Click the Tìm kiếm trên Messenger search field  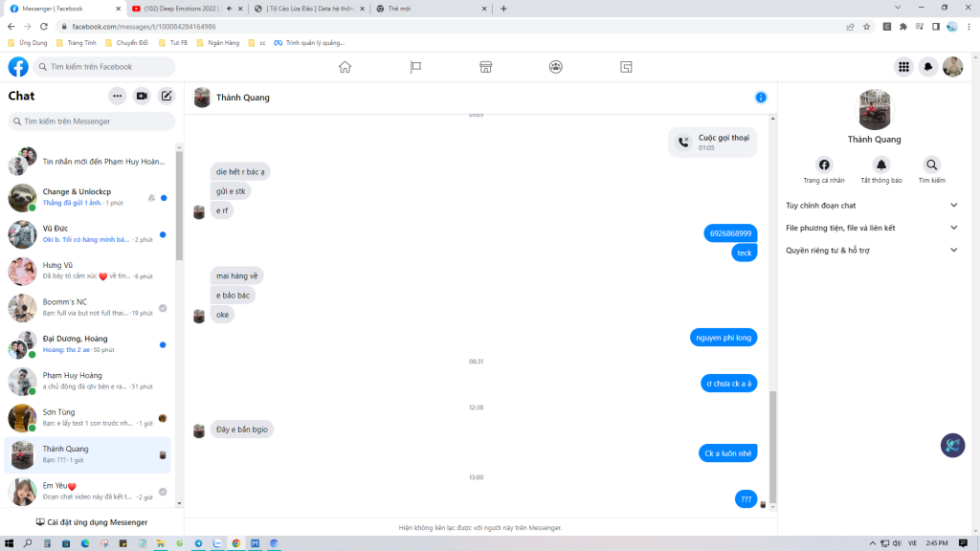pyautogui.click(x=92, y=121)
